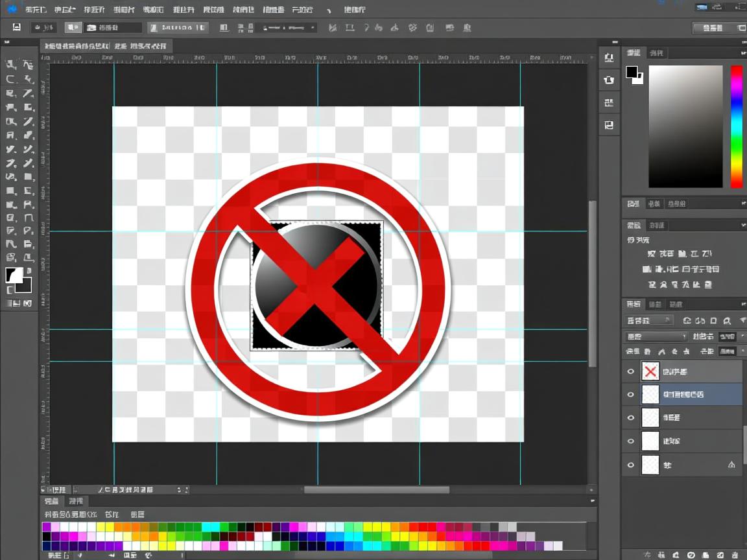
Task: Select the first tool atop the left toolbox
Action: click(x=11, y=65)
